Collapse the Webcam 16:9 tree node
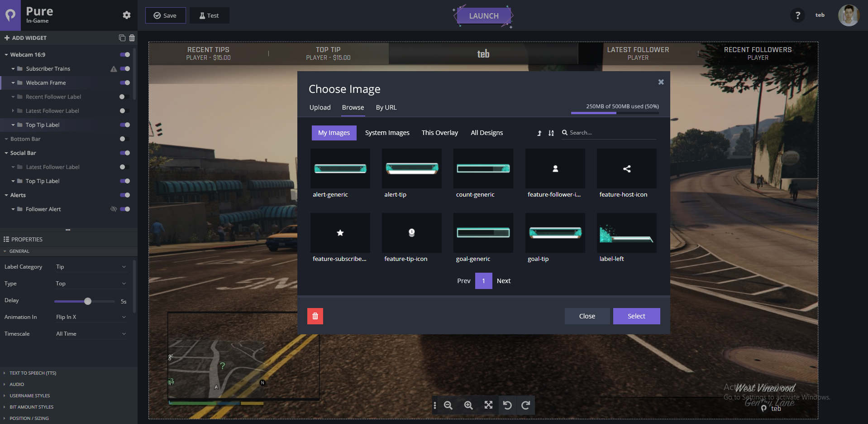 tap(6, 55)
